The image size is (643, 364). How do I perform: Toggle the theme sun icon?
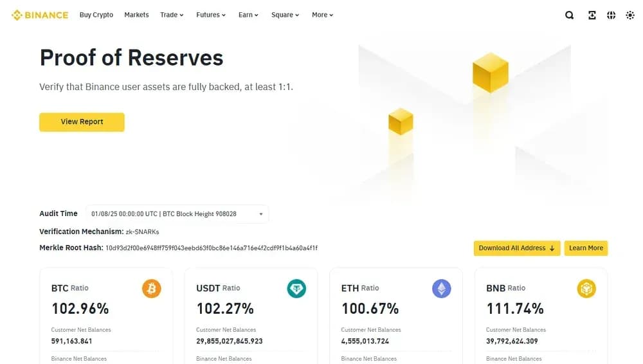(630, 15)
